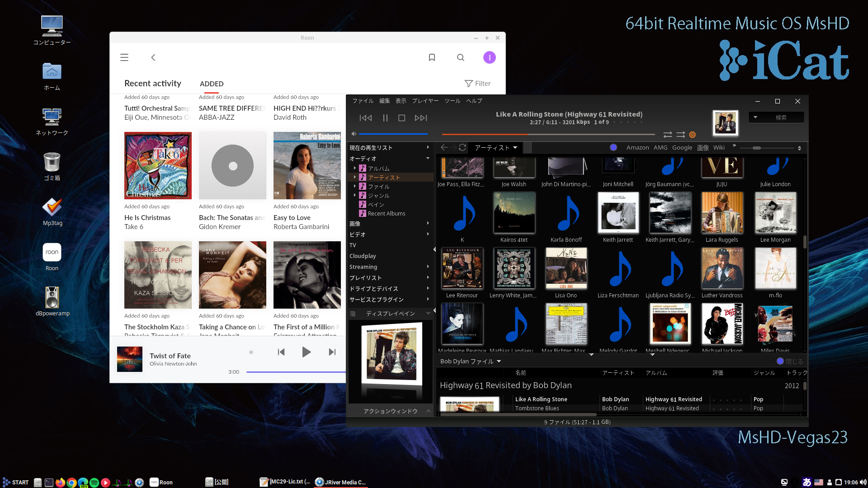This screenshot has height=488, width=868.
Task: Click the JRiver track seek bar
Action: [548, 134]
